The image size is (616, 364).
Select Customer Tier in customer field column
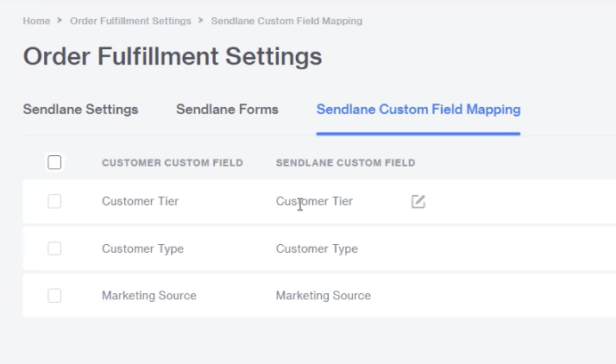[x=141, y=201]
